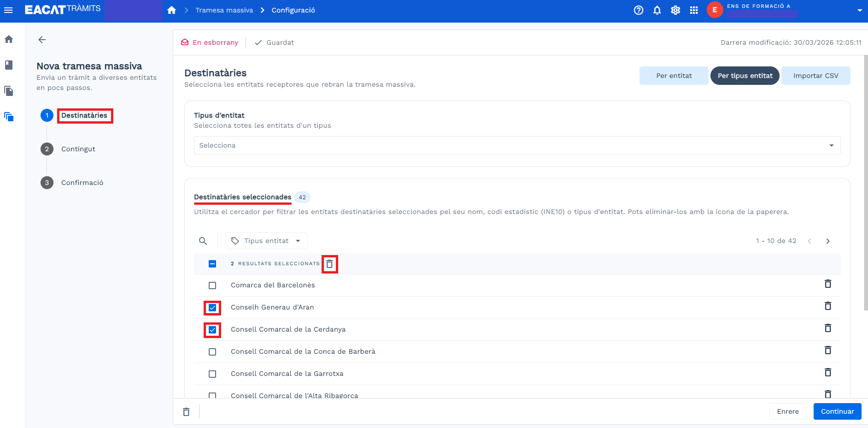The height and width of the screenshot is (428, 868).
Task: Open the apps grid launcher
Action: [694, 10]
